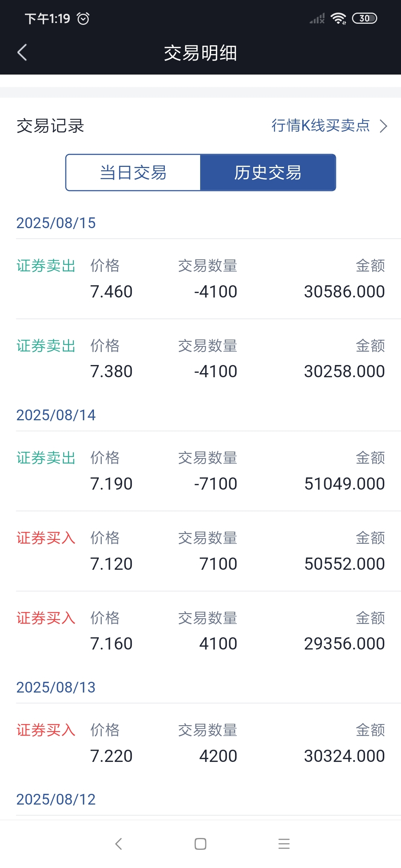Switch to 当日交易 tab
The width and height of the screenshot is (401, 868).
point(133,172)
